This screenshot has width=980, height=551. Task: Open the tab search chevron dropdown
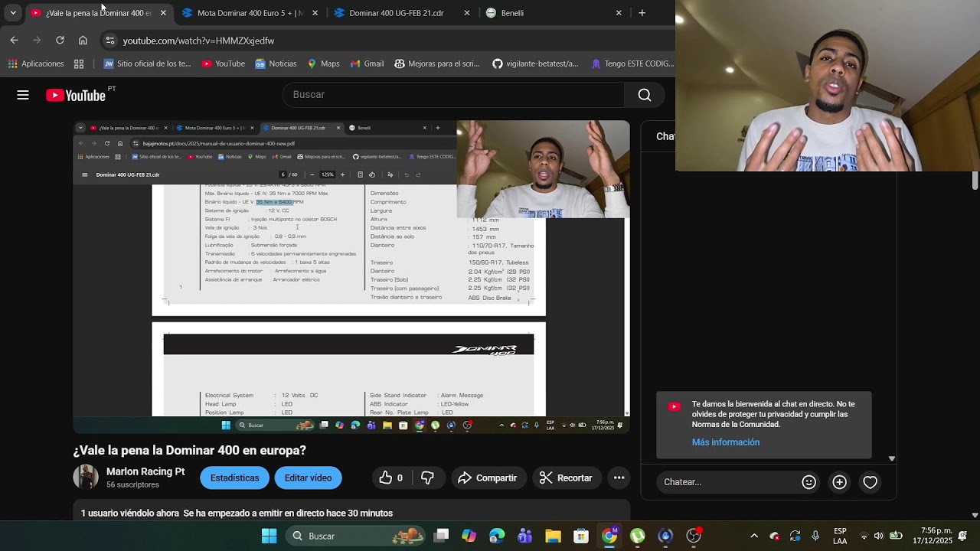(13, 13)
